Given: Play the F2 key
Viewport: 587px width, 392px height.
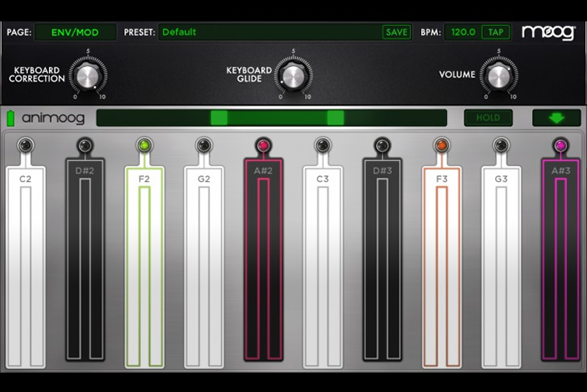Looking at the screenshot, I should (144, 268).
